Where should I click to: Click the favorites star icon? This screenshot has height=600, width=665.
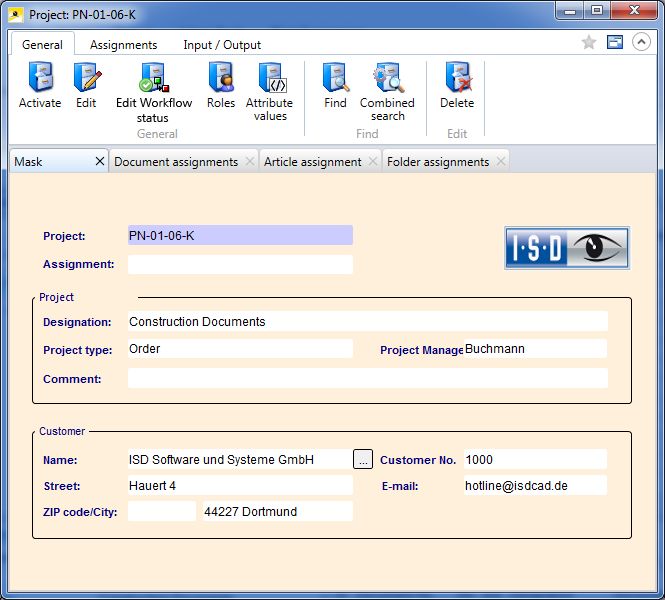coord(589,42)
